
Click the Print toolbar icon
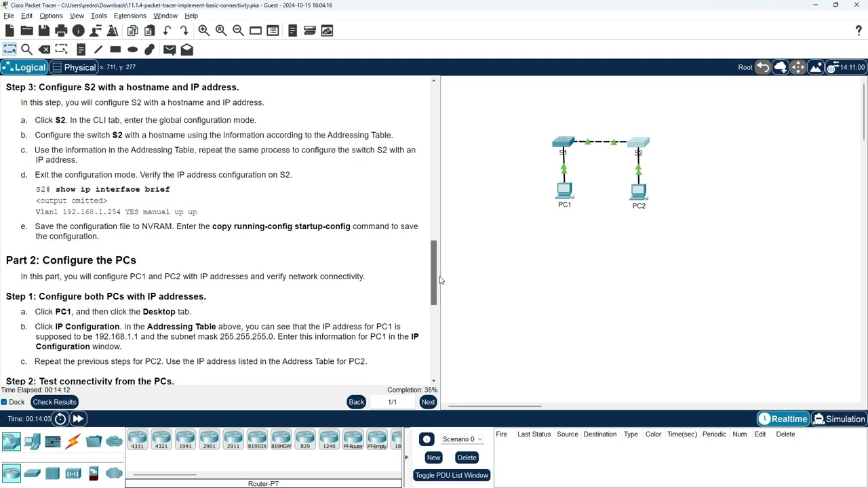click(x=61, y=30)
